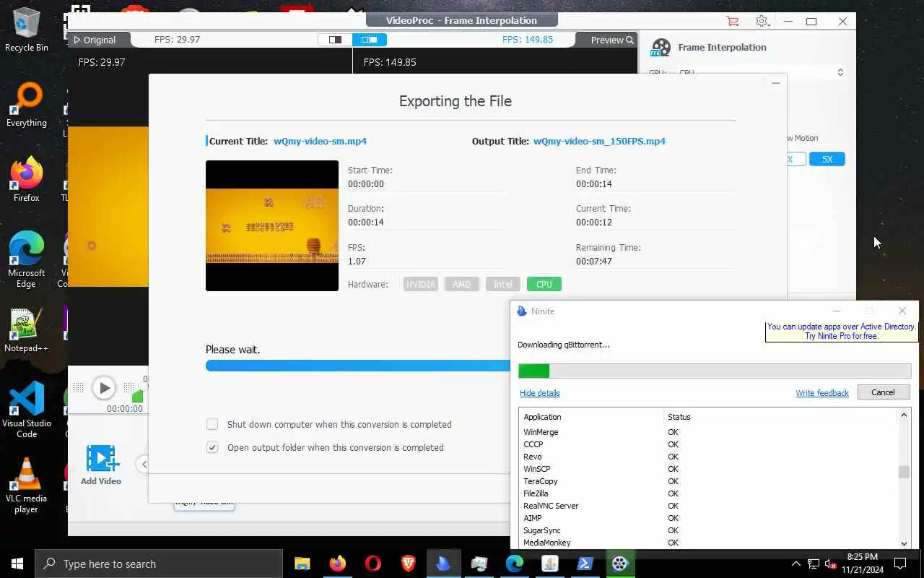Click the down arrow of the Ninite list scrollbar
The width and height of the screenshot is (924, 578).
pos(905,543)
